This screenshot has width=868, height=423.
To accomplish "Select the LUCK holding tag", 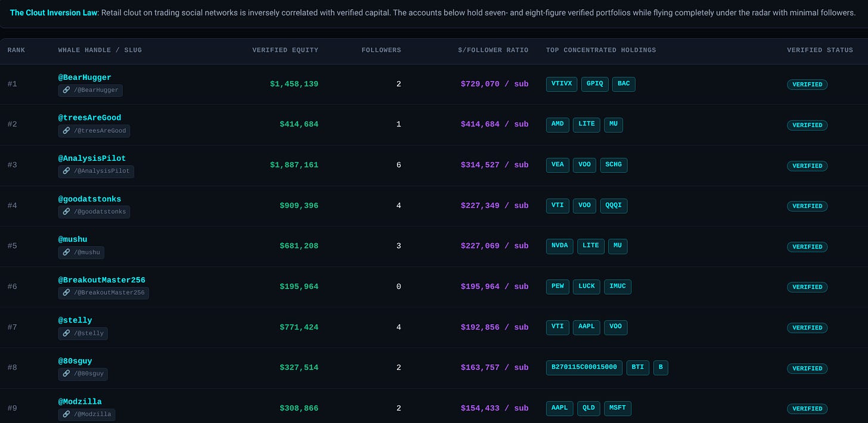I will click(x=587, y=287).
